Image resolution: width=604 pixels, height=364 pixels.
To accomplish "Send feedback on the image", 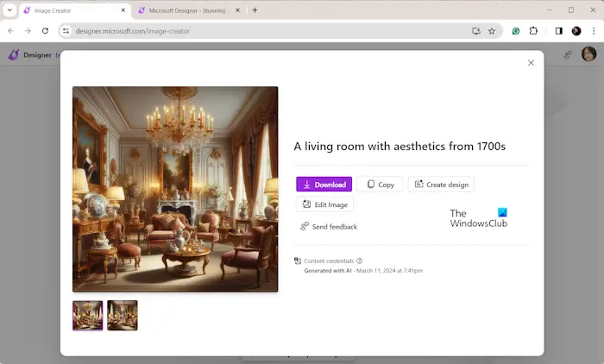I will 329,227.
